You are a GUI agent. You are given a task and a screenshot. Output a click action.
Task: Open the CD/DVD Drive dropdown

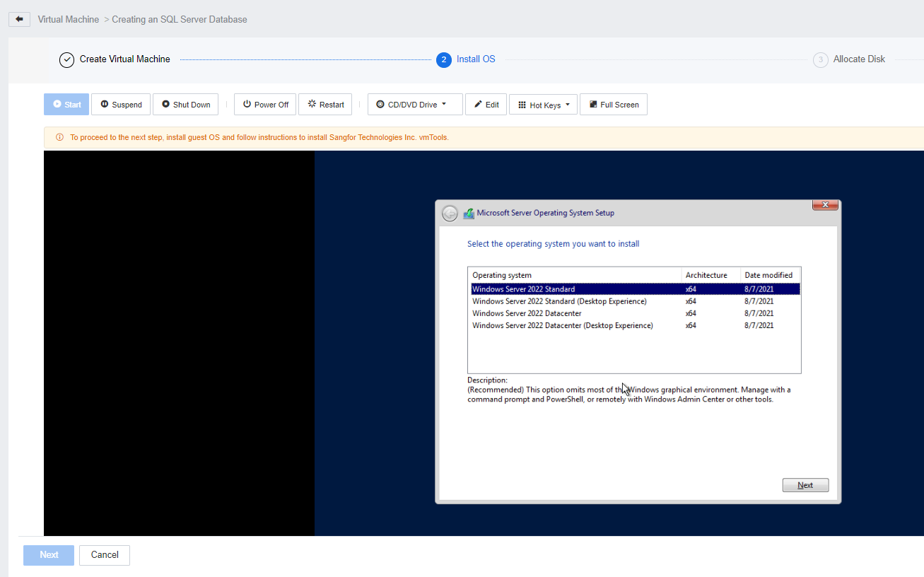pos(415,105)
